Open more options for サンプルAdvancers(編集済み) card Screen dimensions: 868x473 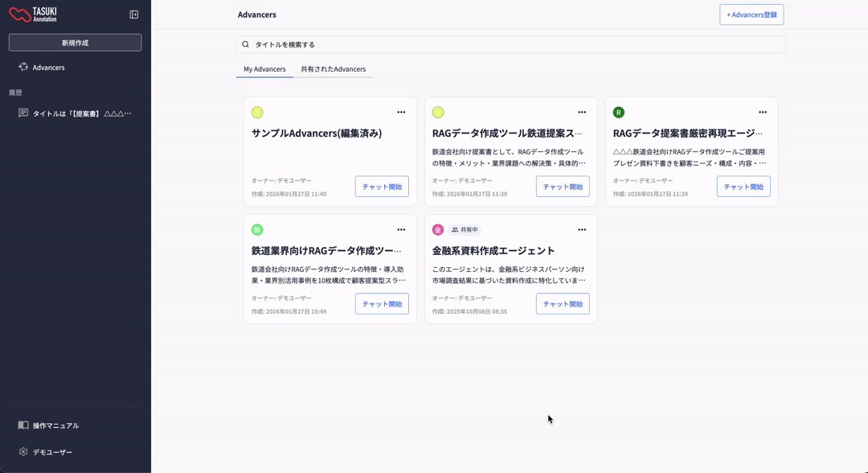click(x=401, y=113)
